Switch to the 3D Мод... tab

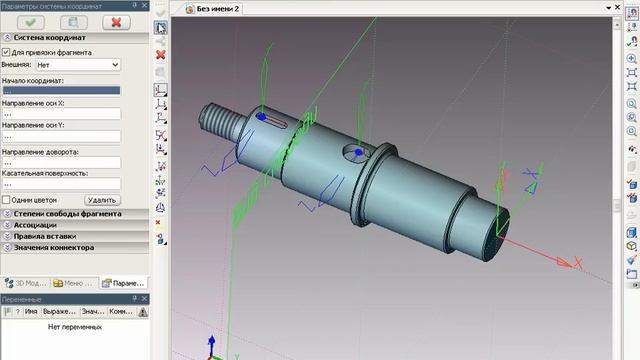click(26, 283)
